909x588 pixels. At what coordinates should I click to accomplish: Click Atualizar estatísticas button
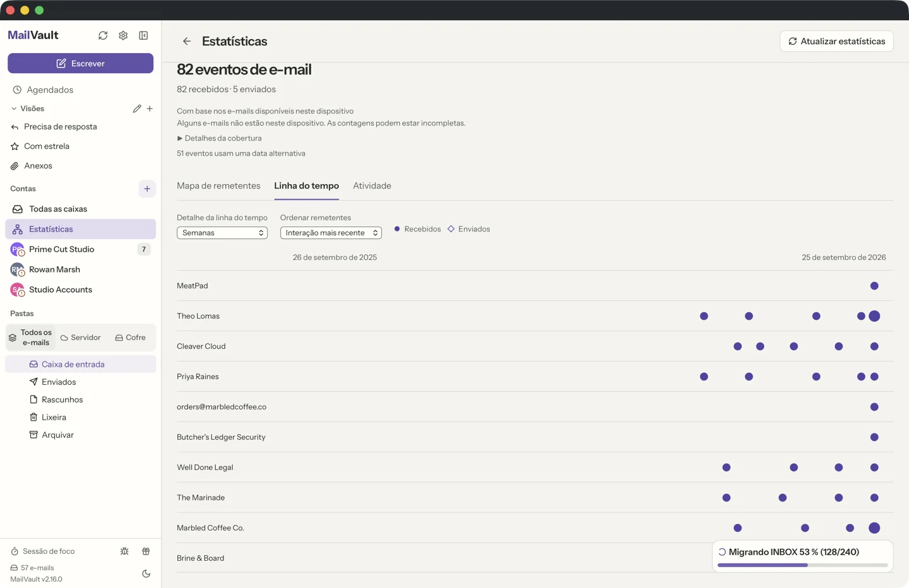[x=836, y=41]
